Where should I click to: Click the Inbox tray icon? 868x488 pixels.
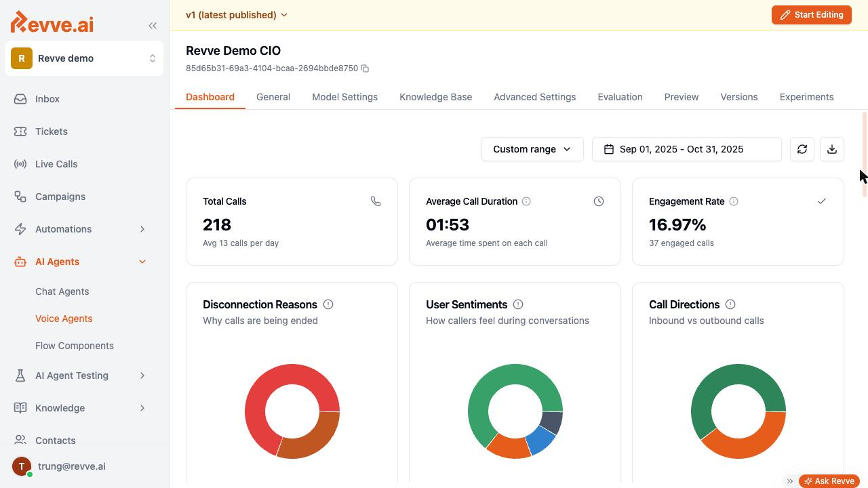[20, 99]
